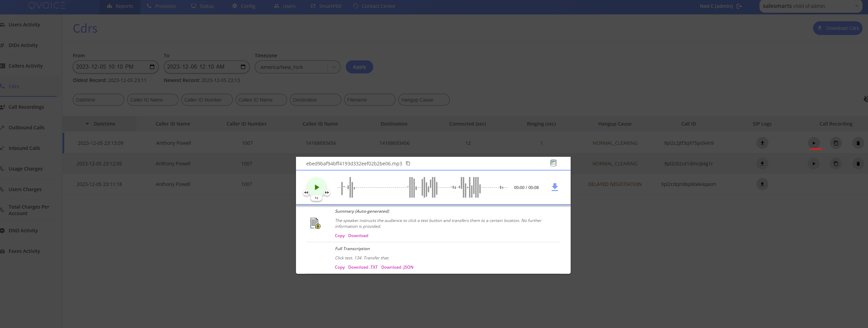This screenshot has height=328, width=868.
Task: Delete the recording of the 23:12:05 call
Action: (858, 164)
